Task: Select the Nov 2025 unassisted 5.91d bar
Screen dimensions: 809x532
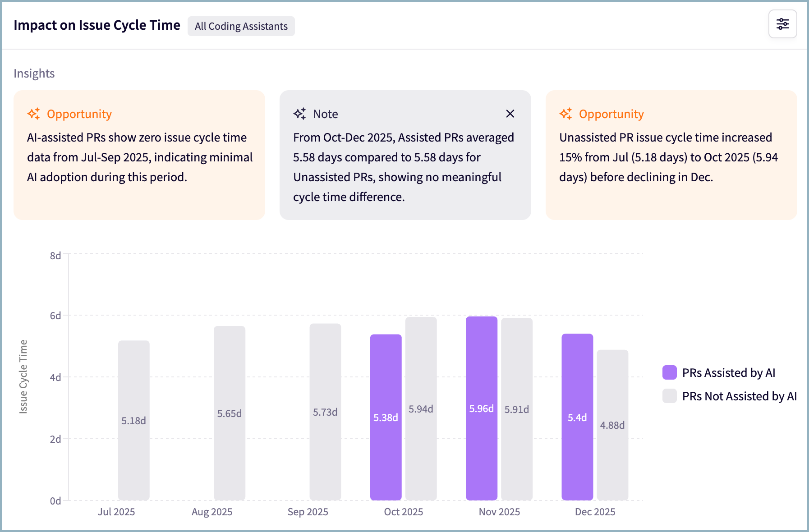Action: click(517, 409)
